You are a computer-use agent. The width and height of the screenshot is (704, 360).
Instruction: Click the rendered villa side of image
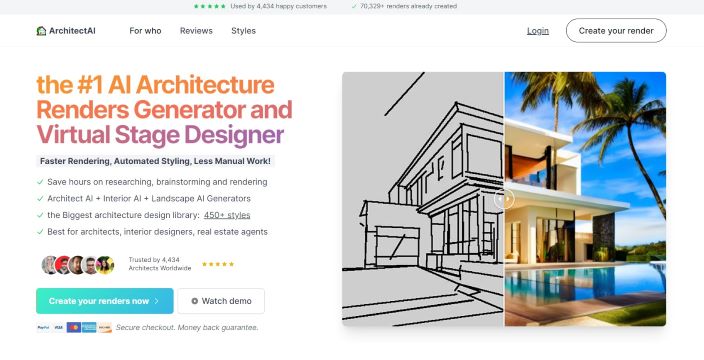click(585, 199)
